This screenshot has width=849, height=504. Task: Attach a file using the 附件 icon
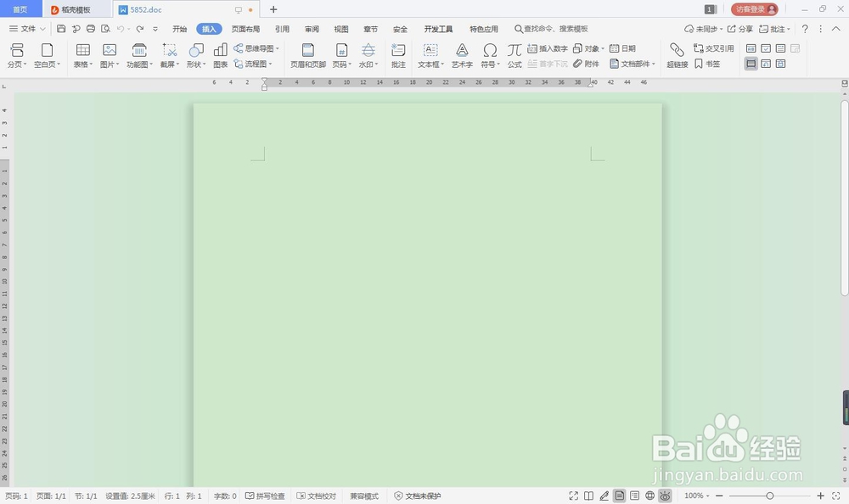(586, 63)
